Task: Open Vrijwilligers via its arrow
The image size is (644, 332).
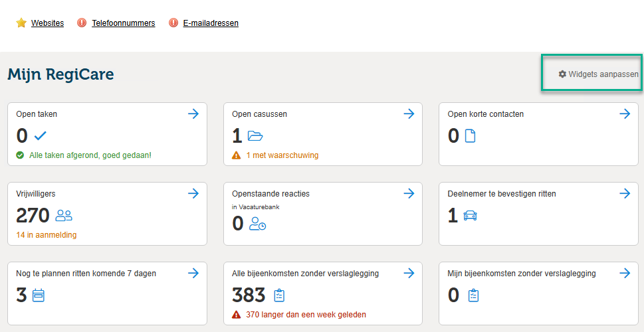Action: [193, 193]
